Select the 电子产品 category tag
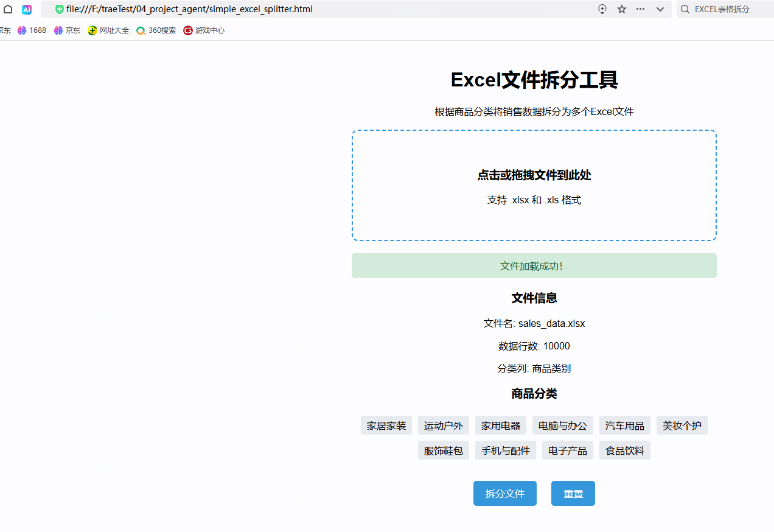774x532 pixels. coord(568,450)
